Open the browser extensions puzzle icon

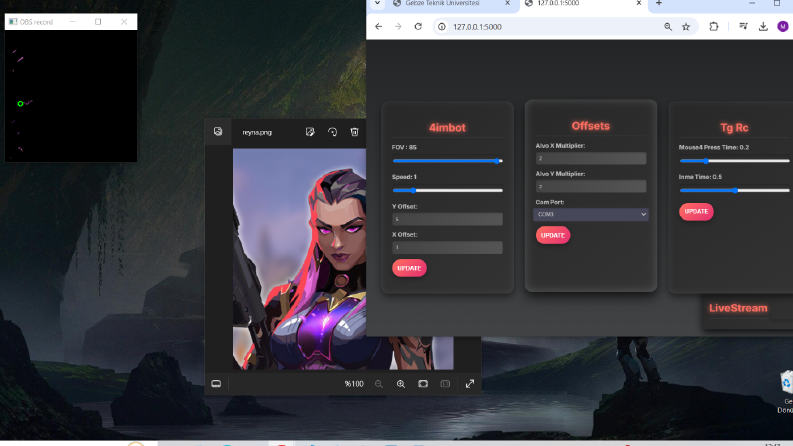point(714,27)
